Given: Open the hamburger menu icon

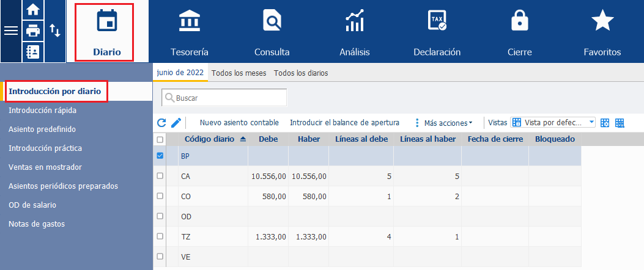Looking at the screenshot, I should (10, 31).
